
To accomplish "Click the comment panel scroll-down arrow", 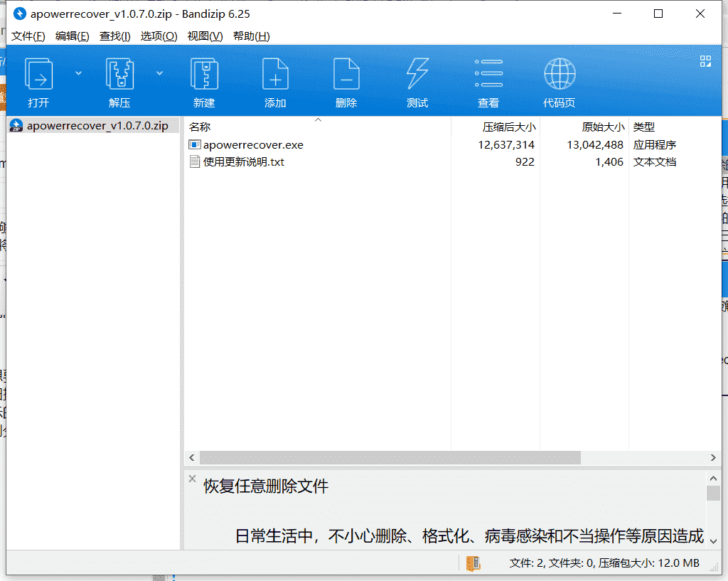I will point(713,541).
